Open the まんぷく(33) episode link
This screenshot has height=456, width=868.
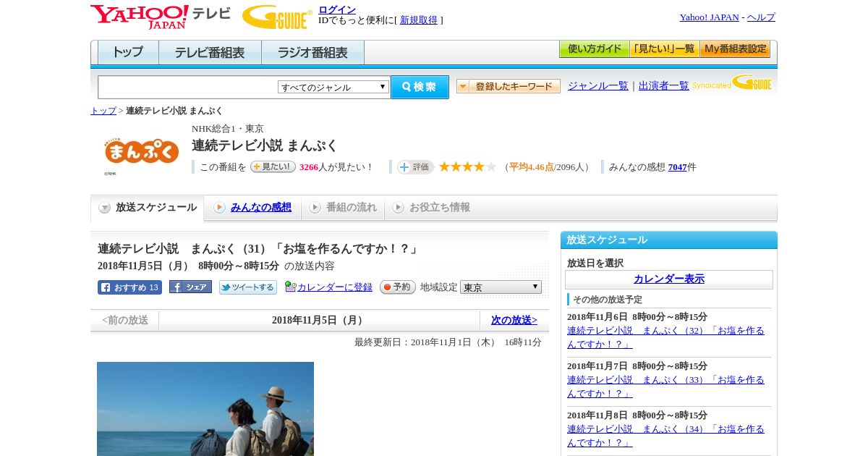click(665, 387)
